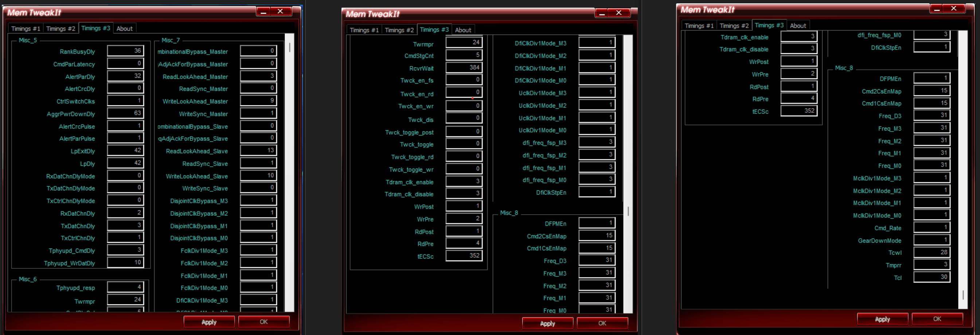Click the TxDatChnDly value field

[x=125, y=225]
